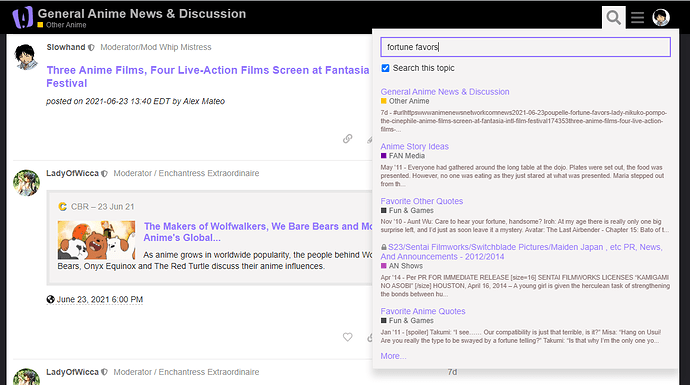The height and width of the screenshot is (385, 690).
Task: Click the CBR site favicon
Action: point(63,206)
